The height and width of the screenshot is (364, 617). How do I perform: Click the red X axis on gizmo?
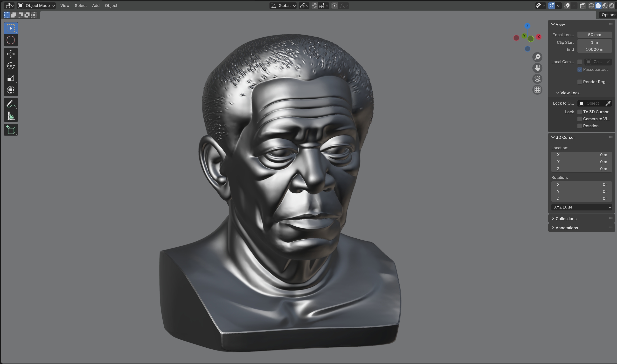click(539, 37)
